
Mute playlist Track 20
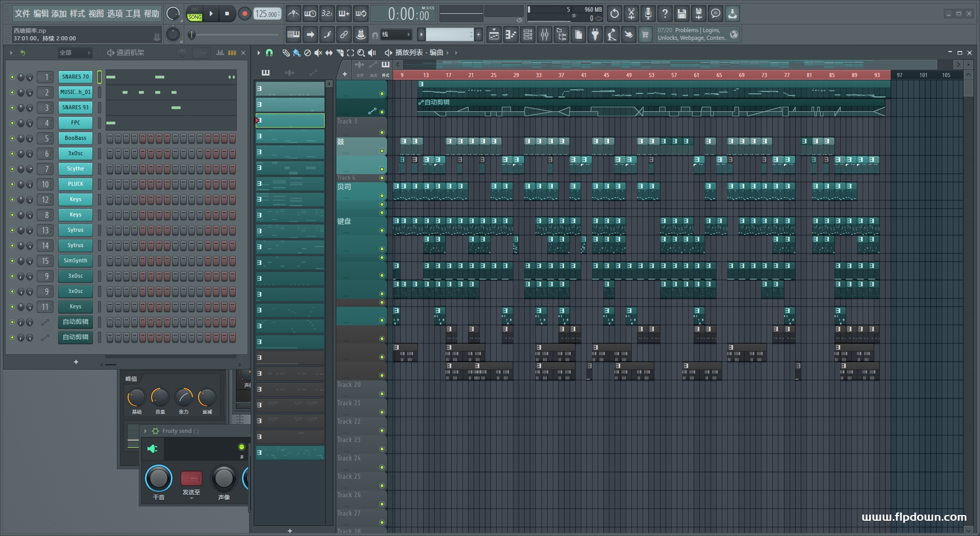coord(382,394)
